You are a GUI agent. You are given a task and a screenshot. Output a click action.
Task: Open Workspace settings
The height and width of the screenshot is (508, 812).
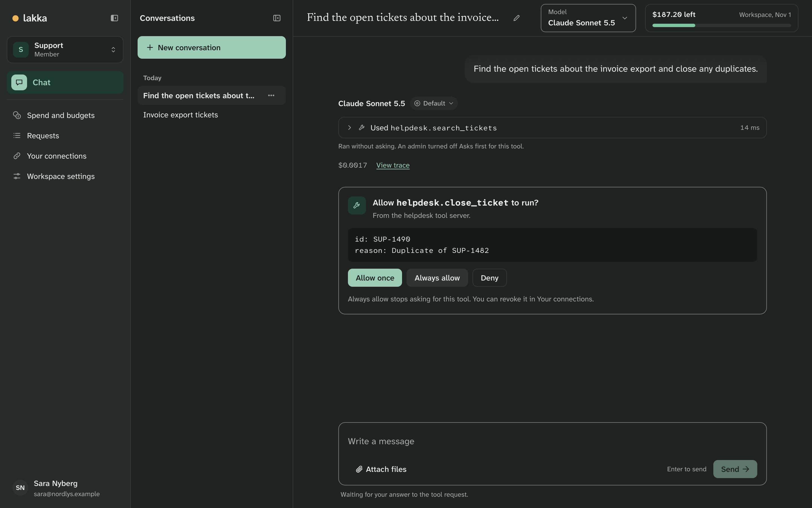(x=65, y=176)
